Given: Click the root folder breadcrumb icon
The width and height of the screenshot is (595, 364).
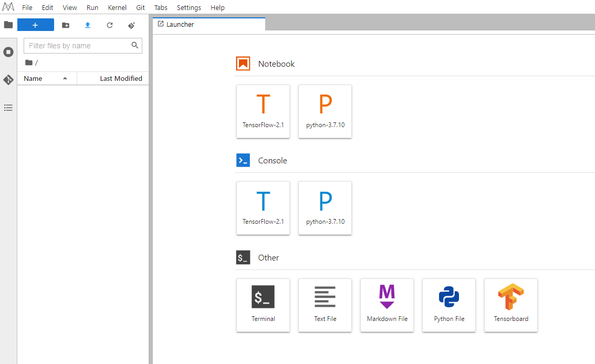Looking at the screenshot, I should [29, 63].
